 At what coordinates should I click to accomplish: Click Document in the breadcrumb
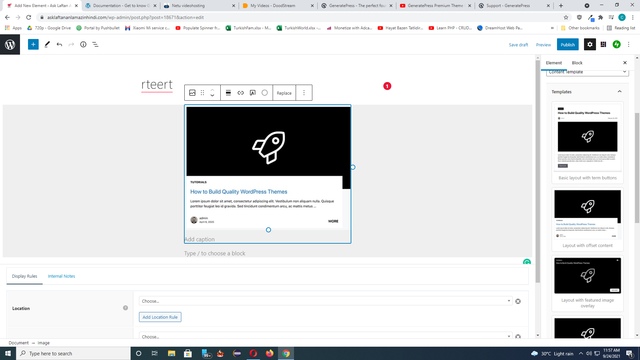pyautogui.click(x=19, y=343)
